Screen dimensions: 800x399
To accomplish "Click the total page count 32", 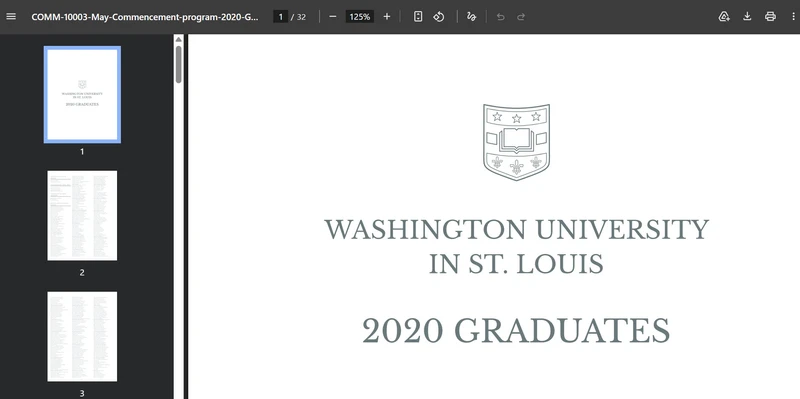I will [301, 17].
